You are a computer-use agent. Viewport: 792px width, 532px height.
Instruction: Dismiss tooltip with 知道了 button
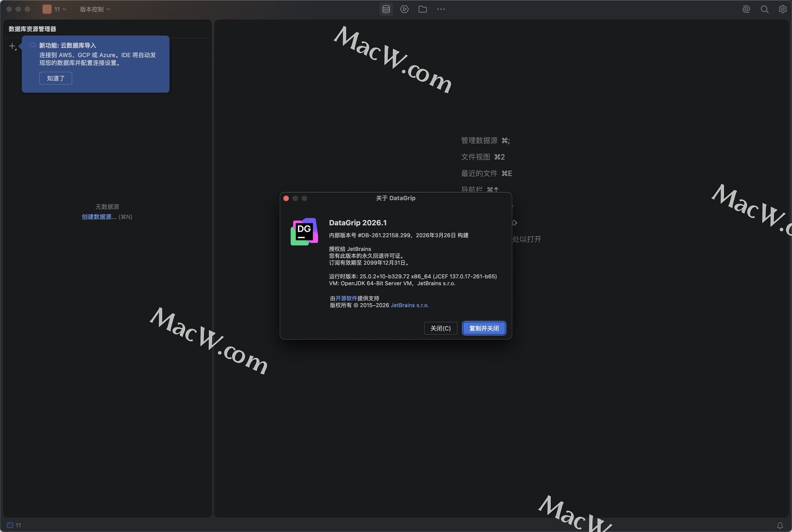(56, 78)
